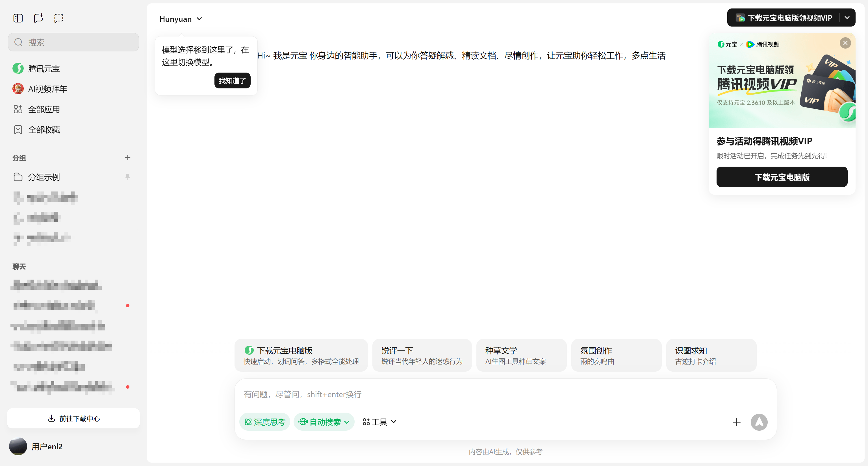
Task: Open the attachment plus button in input bar
Action: 737,422
